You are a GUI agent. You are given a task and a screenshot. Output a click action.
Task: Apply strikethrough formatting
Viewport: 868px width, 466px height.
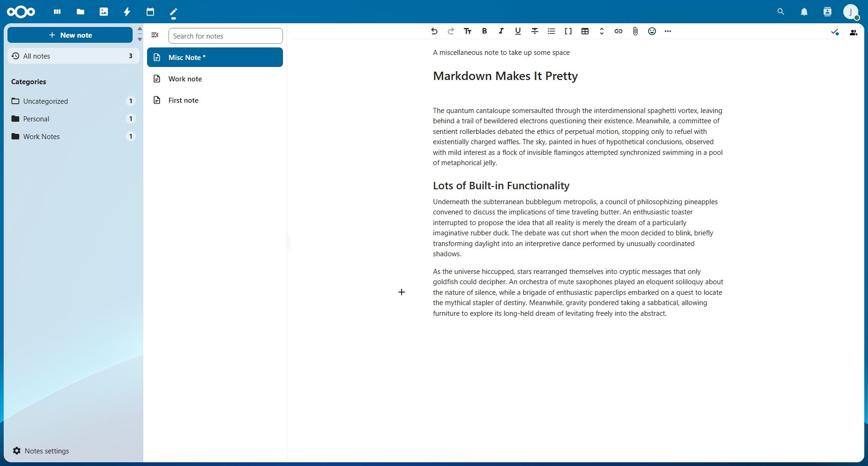tap(534, 31)
